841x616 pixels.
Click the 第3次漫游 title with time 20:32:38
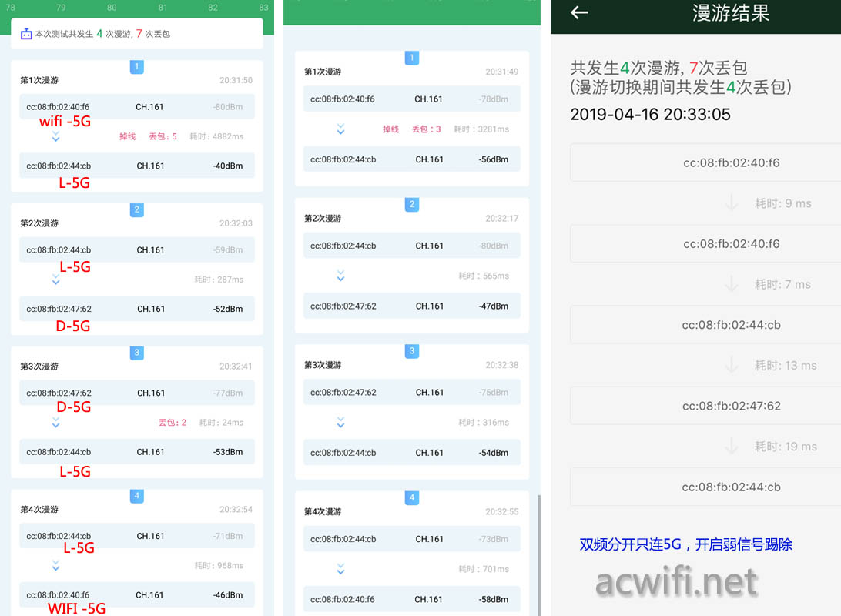click(323, 365)
